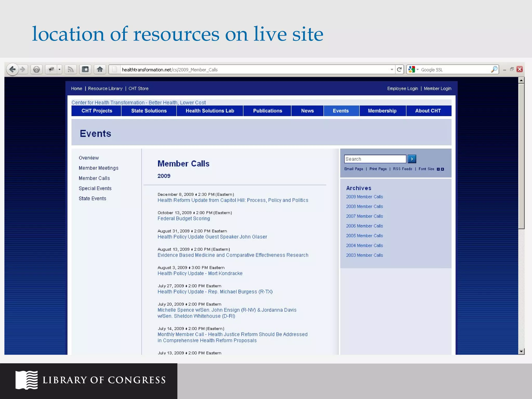
Task: Open the Membership navigation tab
Action: click(382, 111)
